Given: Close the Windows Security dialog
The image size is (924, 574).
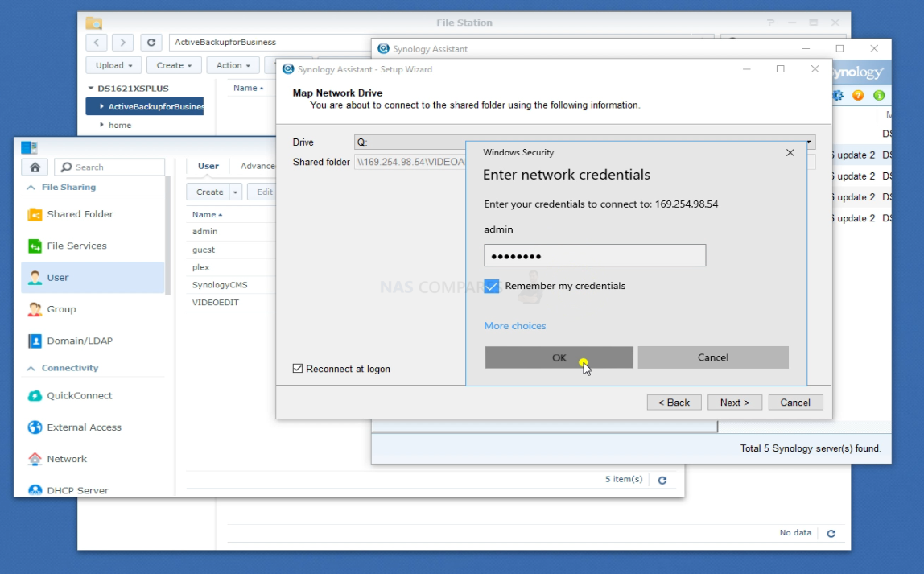Looking at the screenshot, I should coord(790,153).
